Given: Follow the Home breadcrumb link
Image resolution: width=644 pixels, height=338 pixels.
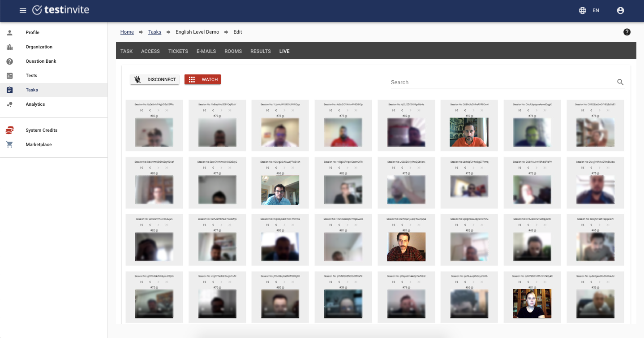Looking at the screenshot, I should [127, 32].
